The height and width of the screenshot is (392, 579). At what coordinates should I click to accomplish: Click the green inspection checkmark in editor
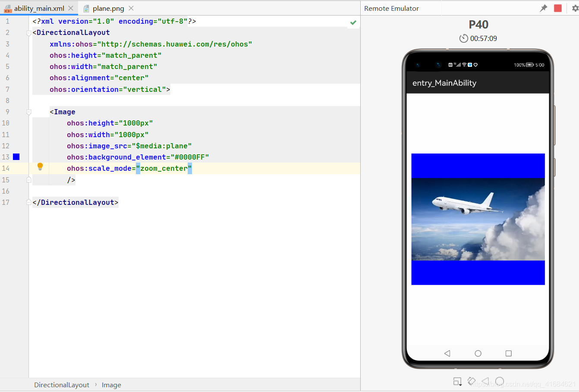[353, 22]
